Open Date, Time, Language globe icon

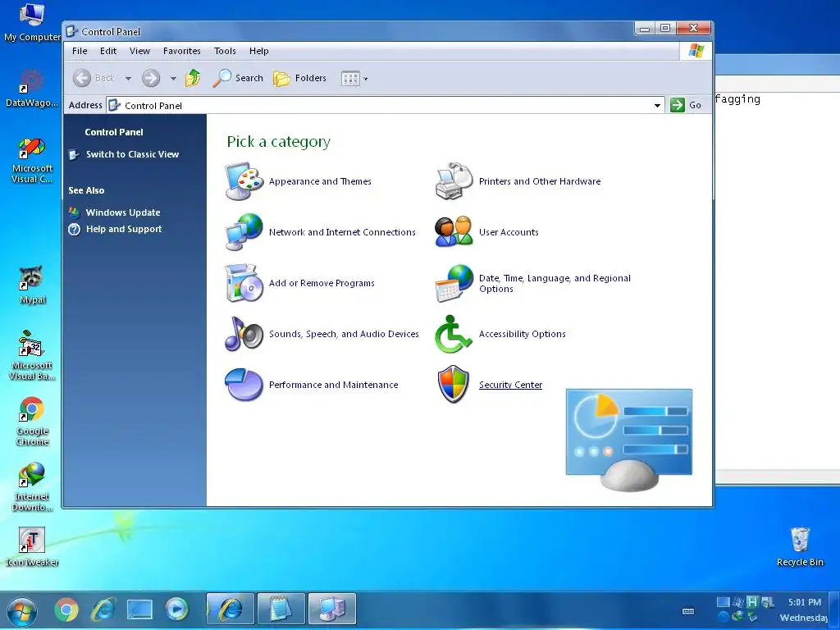454,283
